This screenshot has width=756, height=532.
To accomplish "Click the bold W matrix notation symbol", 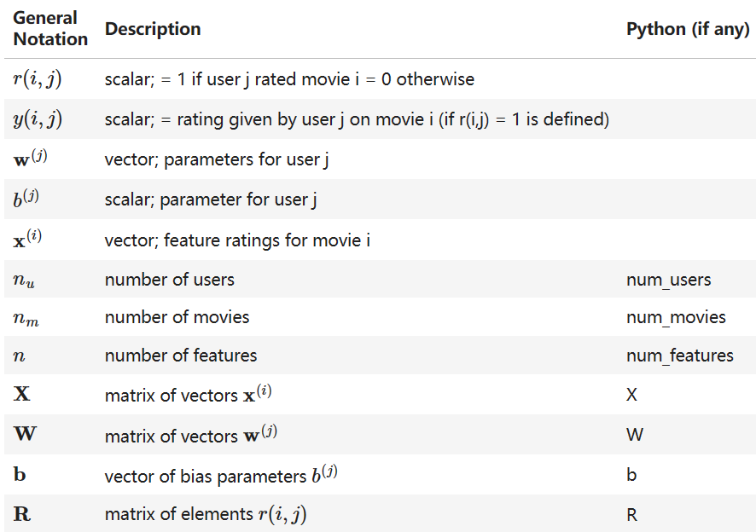I will coord(25,434).
